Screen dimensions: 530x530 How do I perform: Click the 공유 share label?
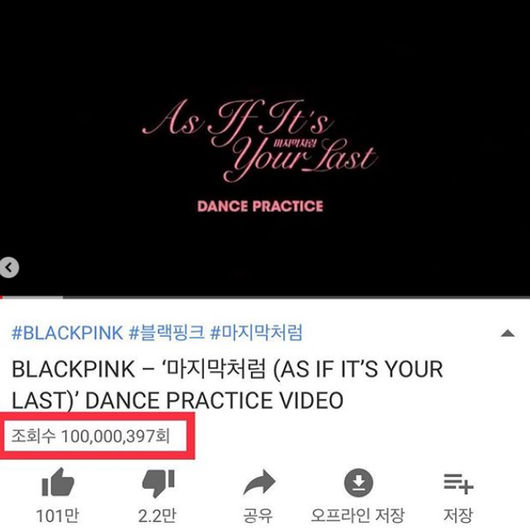[258, 516]
